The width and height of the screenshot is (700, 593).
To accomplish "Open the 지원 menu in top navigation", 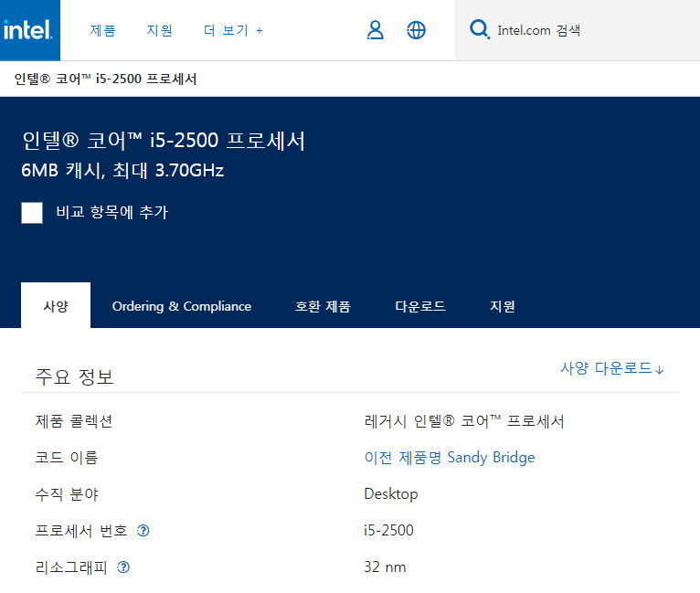I will (159, 30).
